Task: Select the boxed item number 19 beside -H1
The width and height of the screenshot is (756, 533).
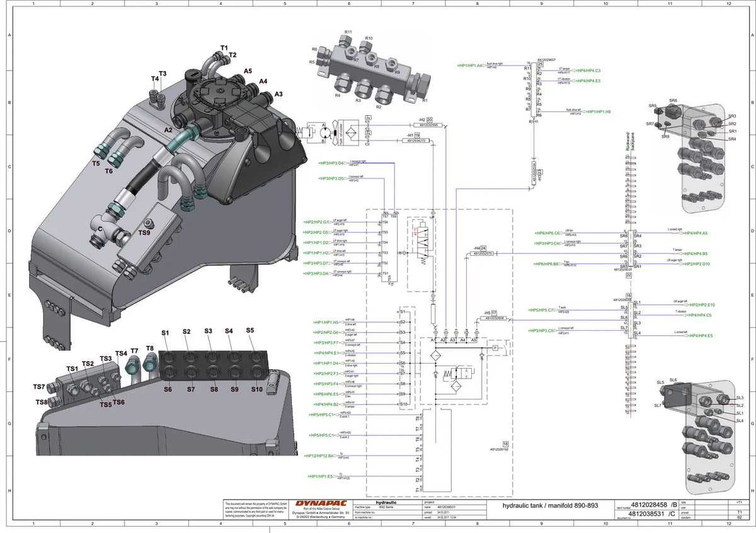Action: tap(417, 135)
